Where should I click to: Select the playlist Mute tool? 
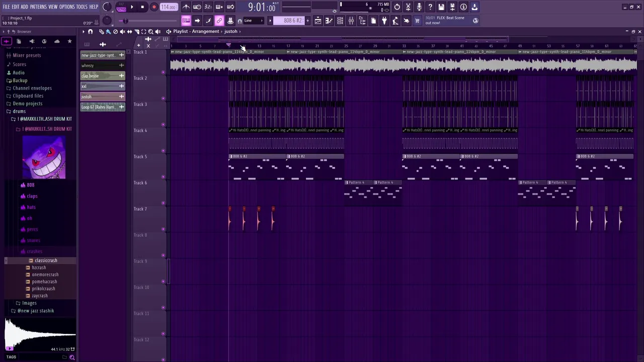coord(122,31)
